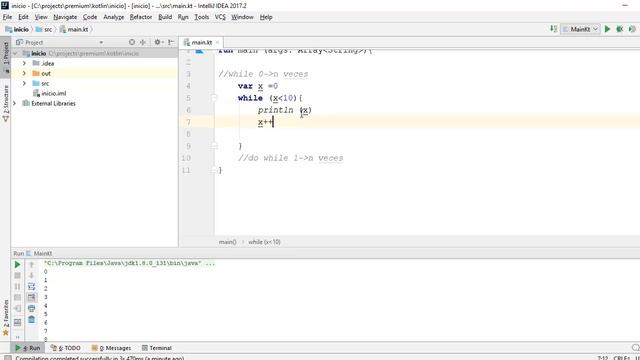This screenshot has width=640, height=360.
Task: Open the Messages tool window tab
Action: pyautogui.click(x=111, y=348)
